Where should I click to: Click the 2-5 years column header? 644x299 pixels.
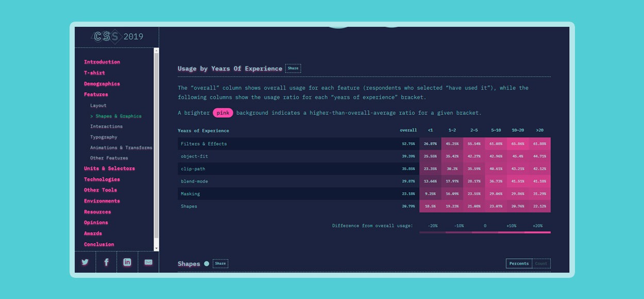tap(474, 130)
